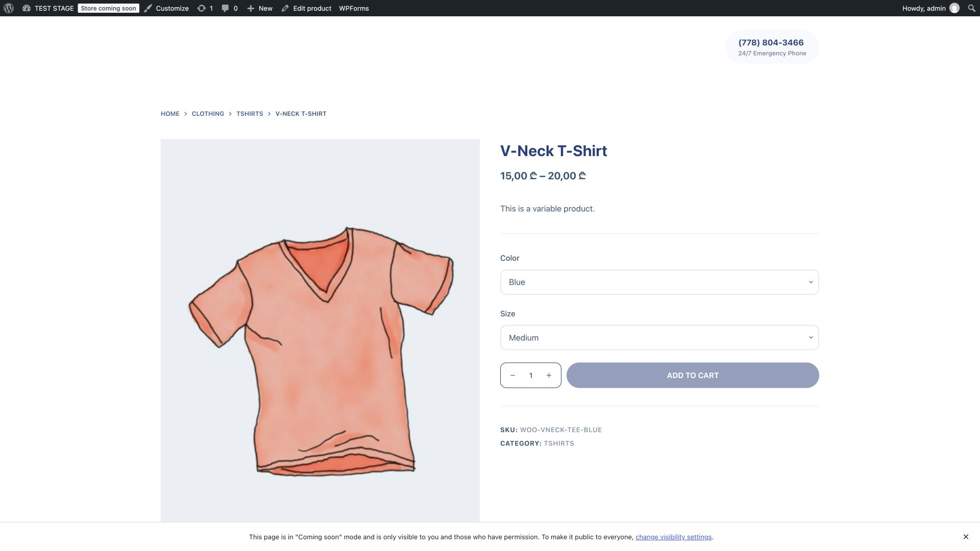The image size is (980, 551).
Task: Open the Howdy, admin account menu
Action: click(930, 8)
